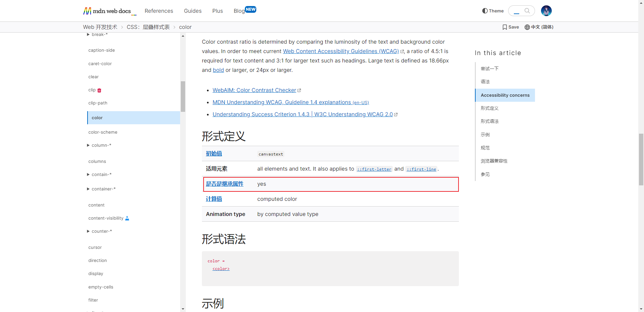The width and height of the screenshot is (644, 312).
Task: Click the sidebar scrollbar down arrow
Action: (x=183, y=309)
